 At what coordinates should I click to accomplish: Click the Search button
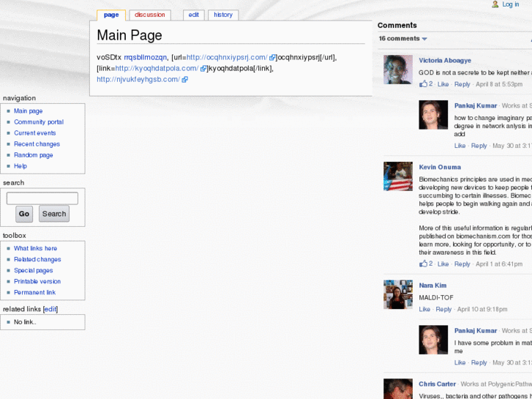coord(54,214)
